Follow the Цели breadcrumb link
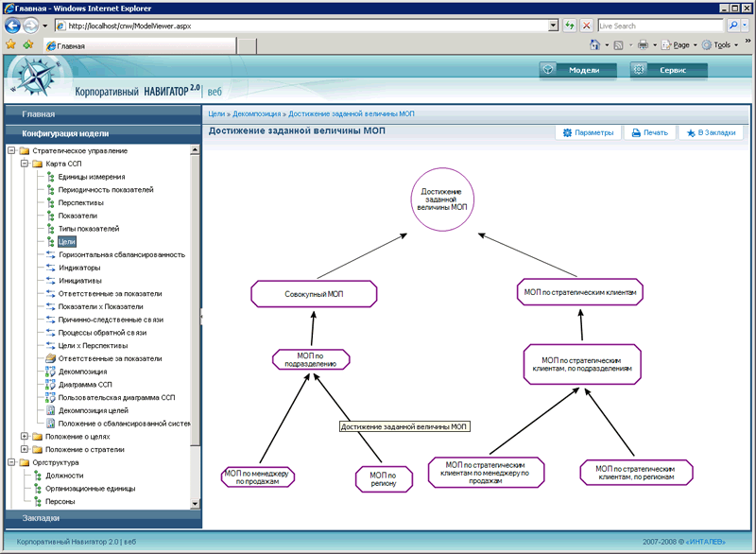 (216, 113)
